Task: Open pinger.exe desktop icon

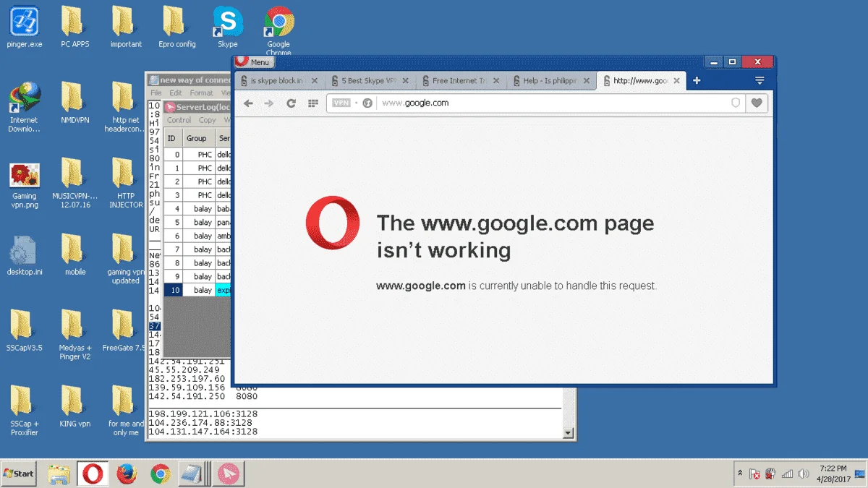Action: (25, 27)
